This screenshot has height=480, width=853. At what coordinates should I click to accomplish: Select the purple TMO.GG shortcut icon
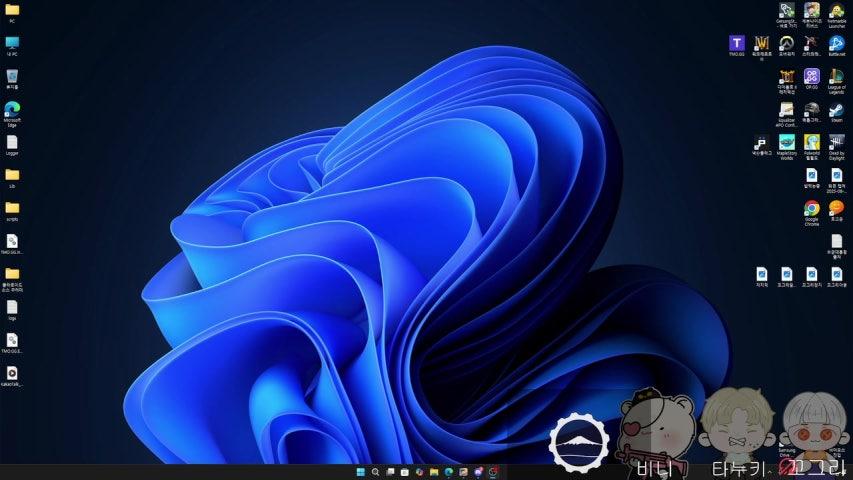click(737, 43)
